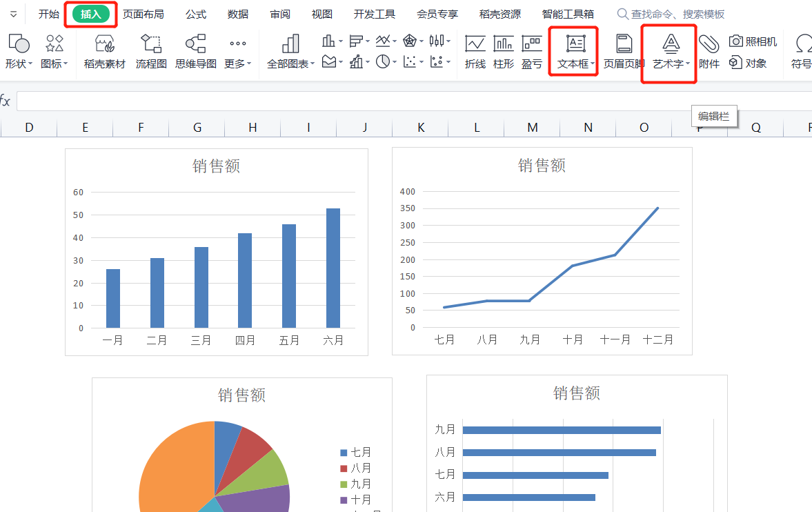Click the stock chart icon
This screenshot has width=812, height=512.
[x=437, y=41]
